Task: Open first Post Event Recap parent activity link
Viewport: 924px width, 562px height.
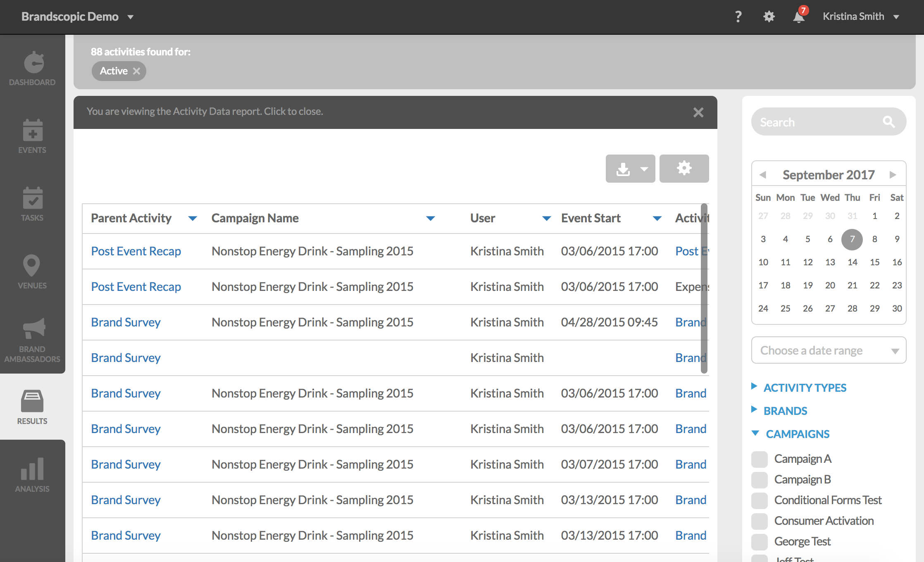Action: pyautogui.click(x=136, y=251)
